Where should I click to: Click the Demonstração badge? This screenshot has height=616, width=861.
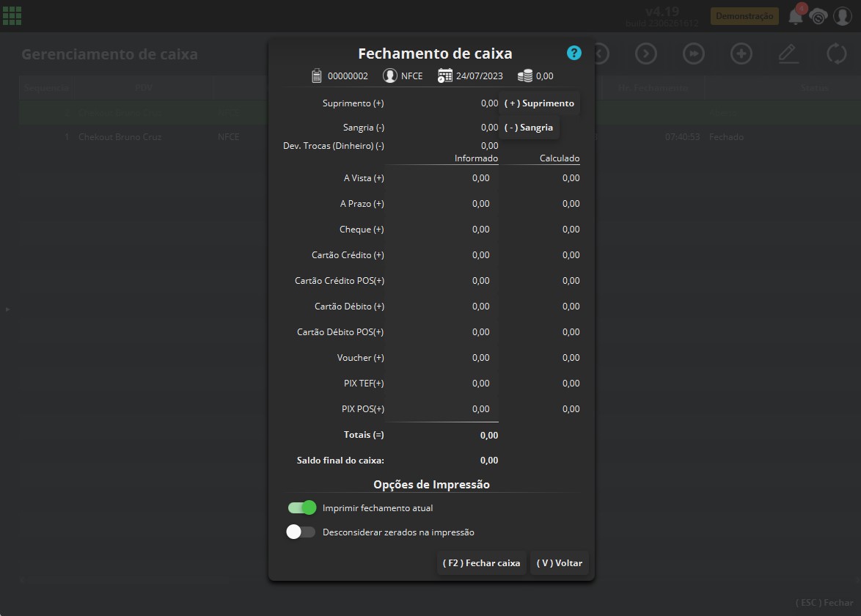coord(744,16)
